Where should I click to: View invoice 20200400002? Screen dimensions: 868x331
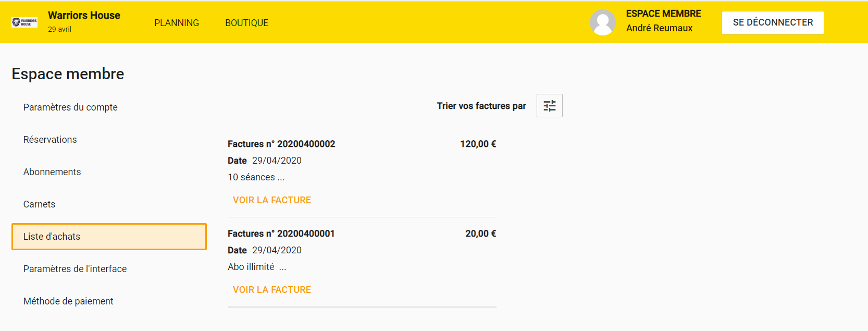(272, 200)
